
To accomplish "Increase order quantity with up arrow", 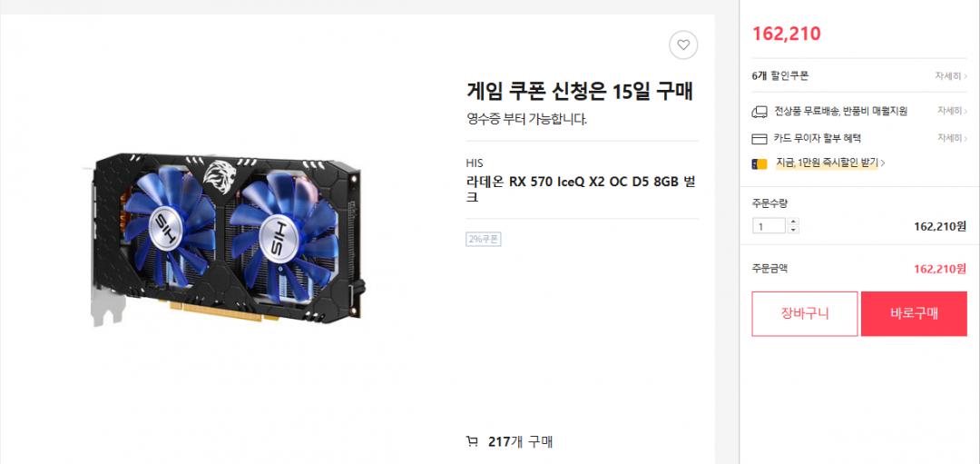I will tap(793, 222).
